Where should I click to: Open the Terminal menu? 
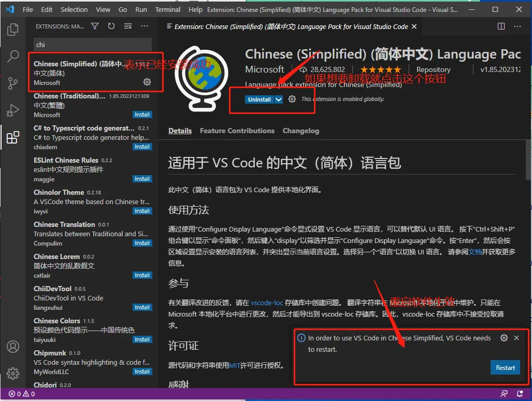coord(168,9)
